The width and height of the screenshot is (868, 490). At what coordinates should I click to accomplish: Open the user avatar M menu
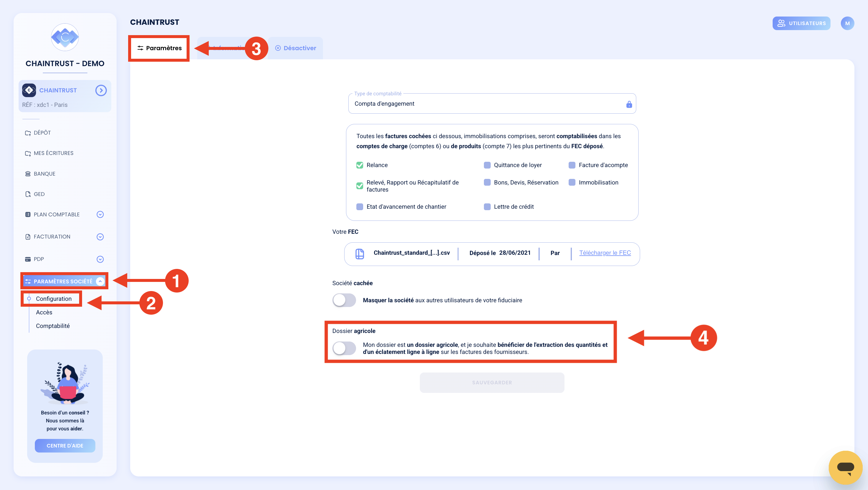click(x=847, y=23)
